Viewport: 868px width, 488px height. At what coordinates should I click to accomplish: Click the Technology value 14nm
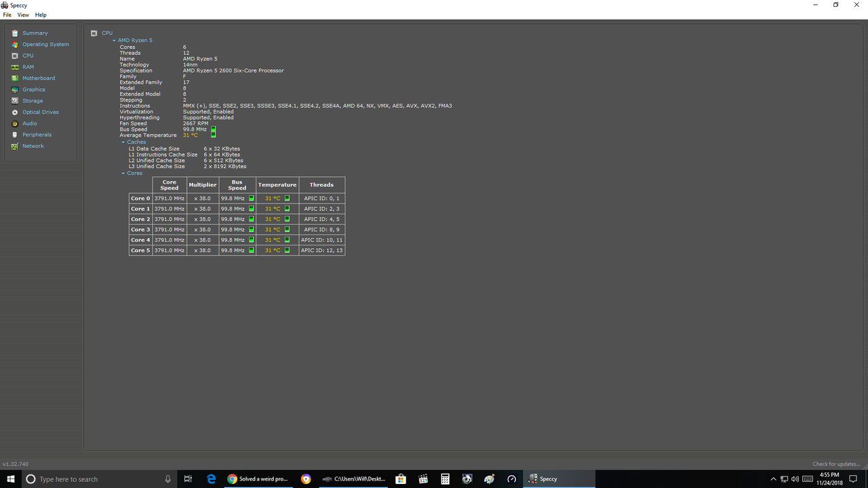point(190,65)
